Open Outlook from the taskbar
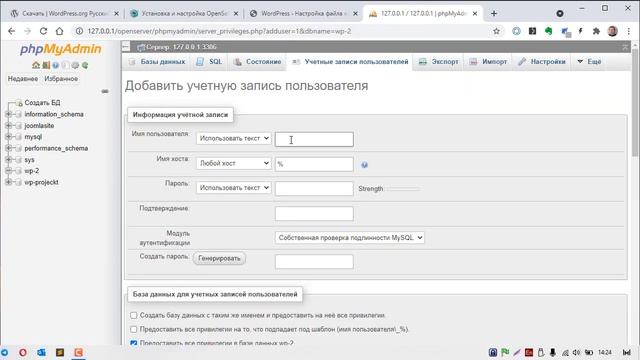The image size is (640, 360). click(x=41, y=352)
